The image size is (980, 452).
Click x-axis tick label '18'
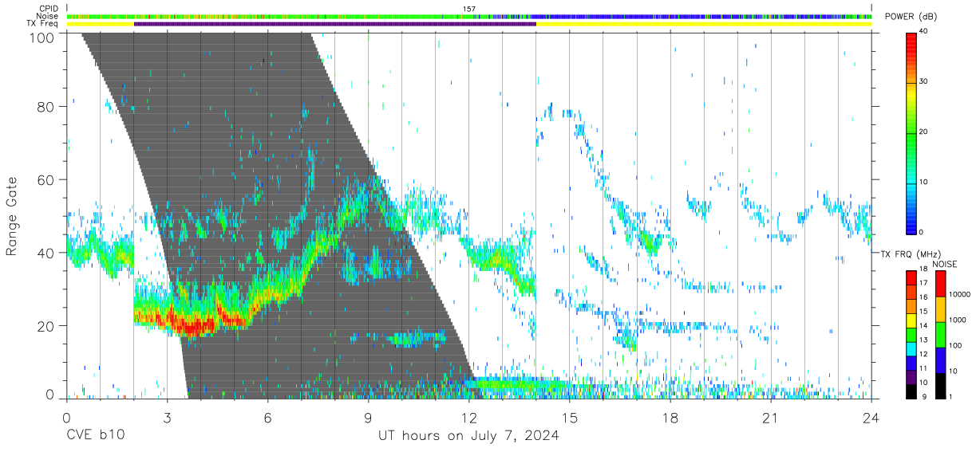coord(670,417)
